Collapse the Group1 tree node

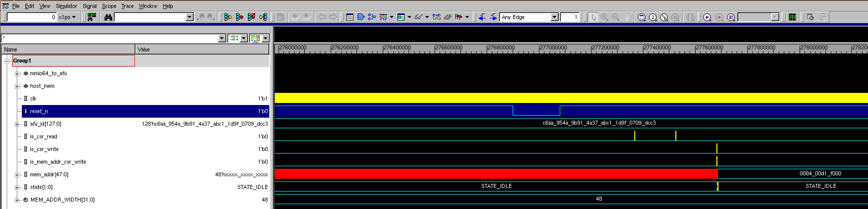click(7, 61)
